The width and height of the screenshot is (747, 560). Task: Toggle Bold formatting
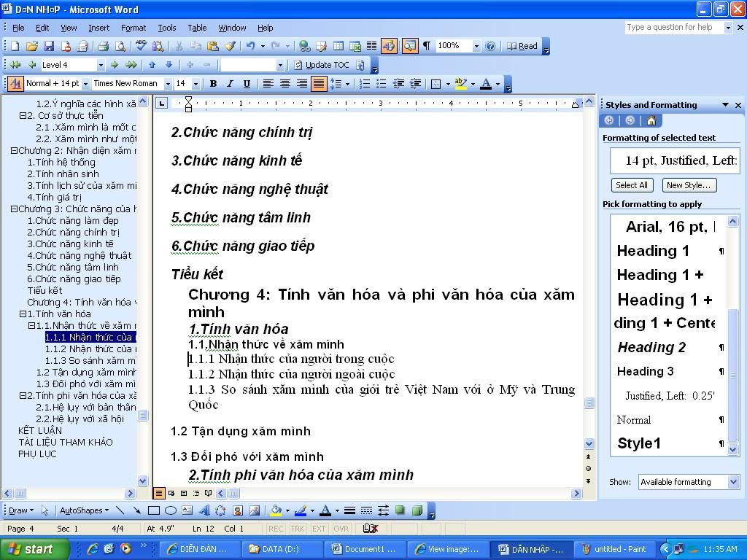coord(213,84)
